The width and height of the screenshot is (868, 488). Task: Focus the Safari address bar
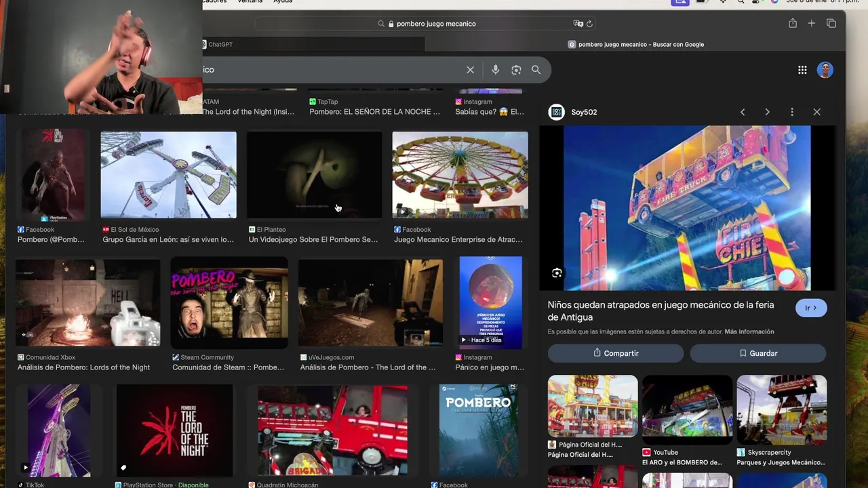coord(427,24)
